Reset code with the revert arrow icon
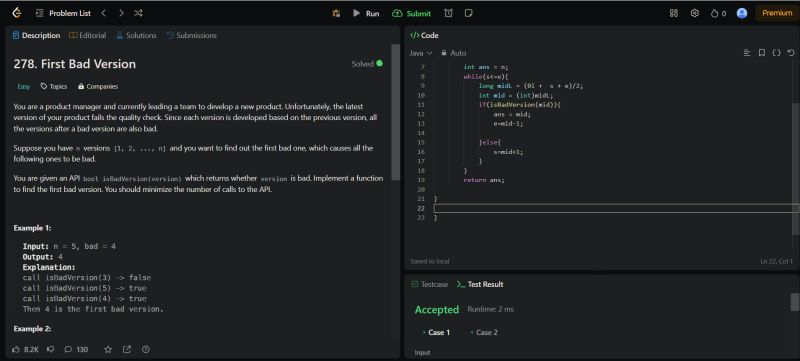The height and width of the screenshot is (361, 800). (791, 53)
